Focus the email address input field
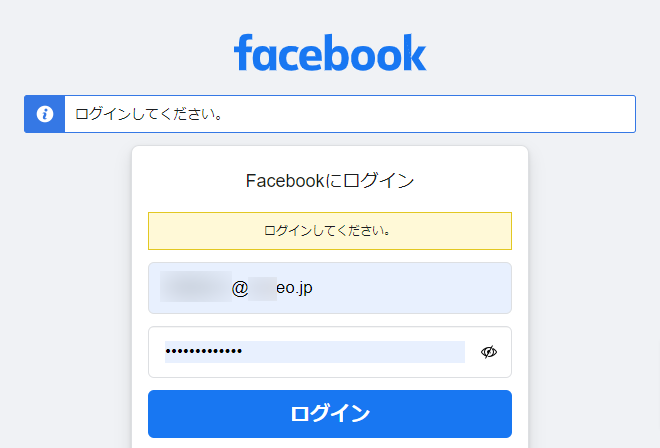This screenshot has height=448, width=660. tap(330, 288)
